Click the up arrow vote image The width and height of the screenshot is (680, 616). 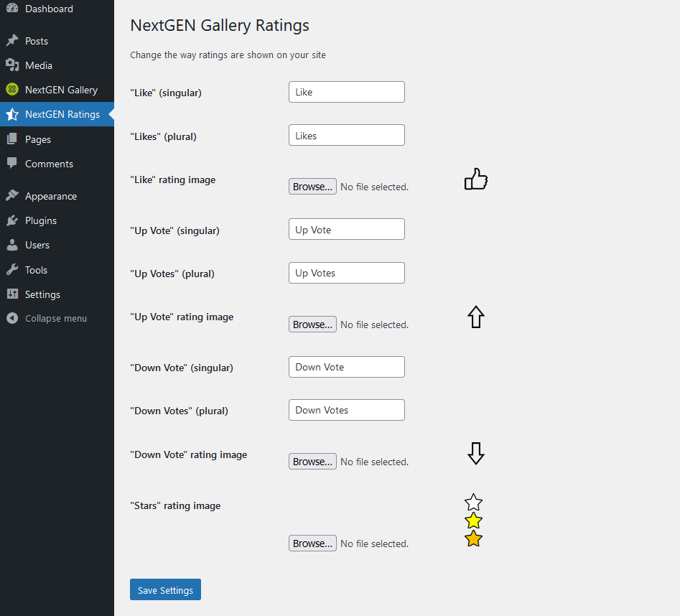(476, 317)
